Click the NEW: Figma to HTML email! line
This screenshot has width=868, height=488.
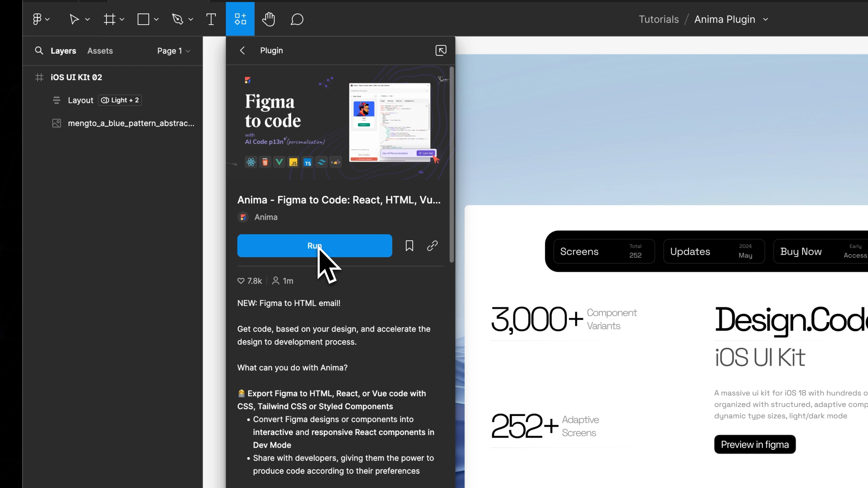click(289, 303)
